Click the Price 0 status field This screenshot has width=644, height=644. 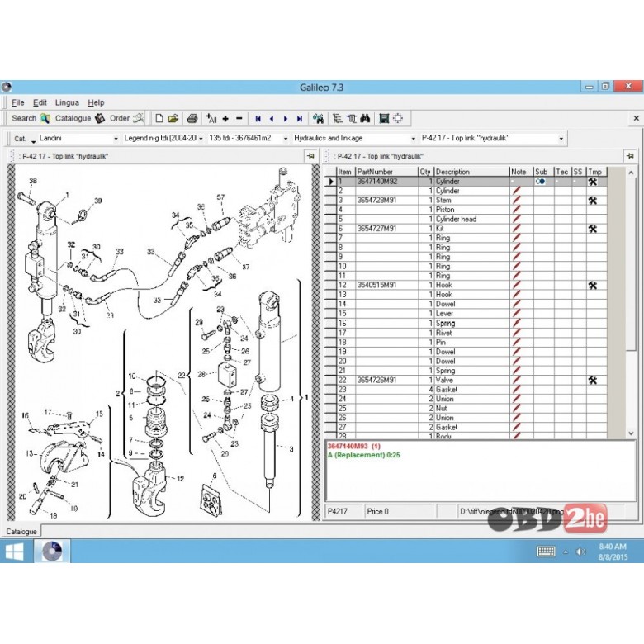[x=400, y=512]
